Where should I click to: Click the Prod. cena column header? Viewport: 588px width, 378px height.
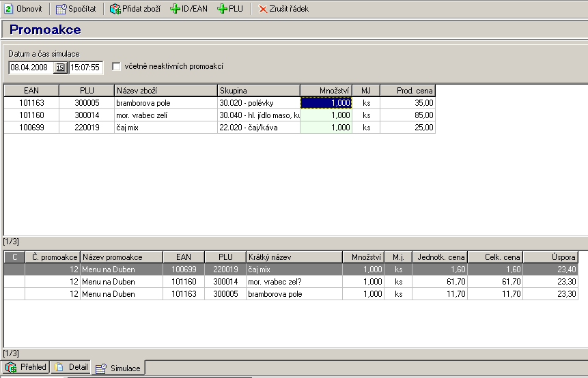[x=408, y=91]
